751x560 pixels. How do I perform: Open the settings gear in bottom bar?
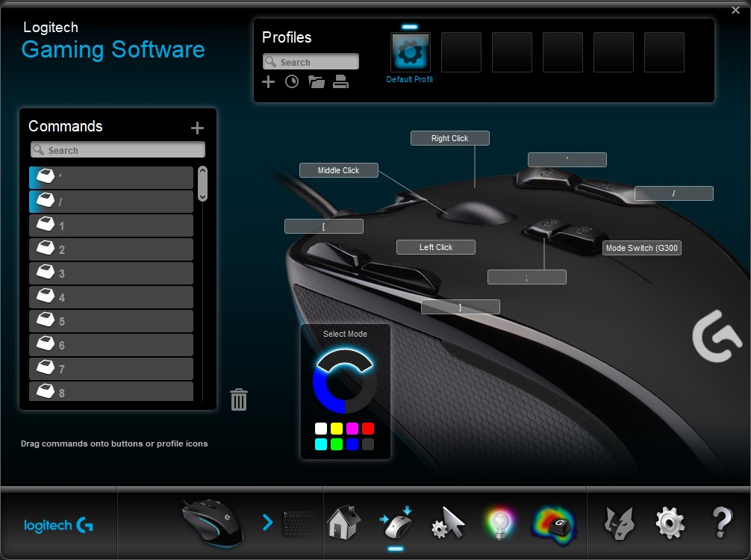click(670, 523)
